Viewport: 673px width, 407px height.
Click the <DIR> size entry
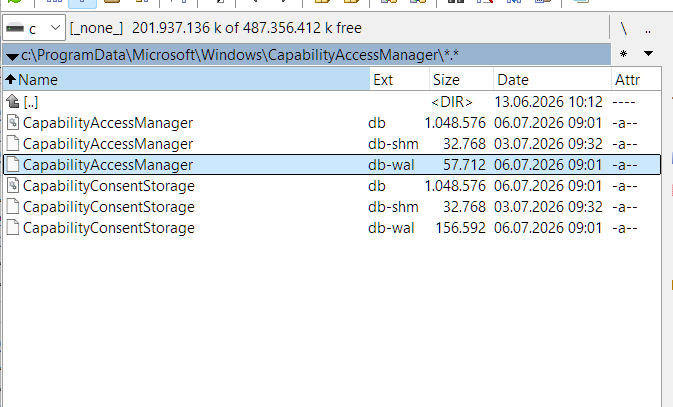click(x=452, y=102)
